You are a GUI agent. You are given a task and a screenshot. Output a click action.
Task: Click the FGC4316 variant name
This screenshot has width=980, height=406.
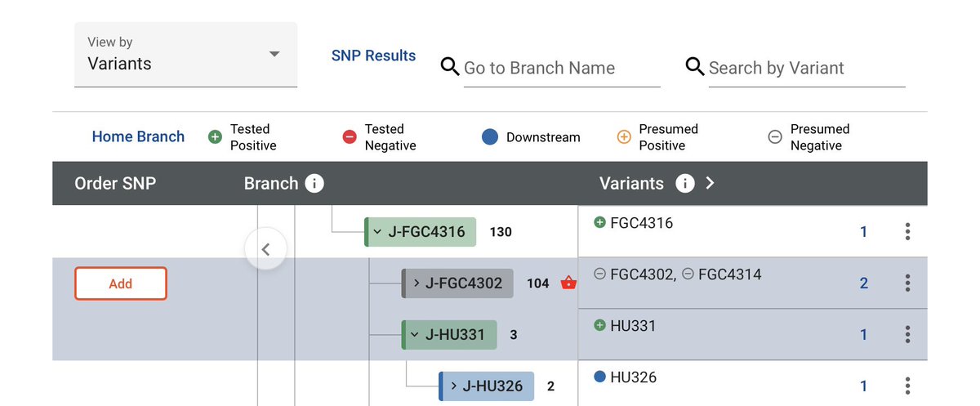[642, 223]
